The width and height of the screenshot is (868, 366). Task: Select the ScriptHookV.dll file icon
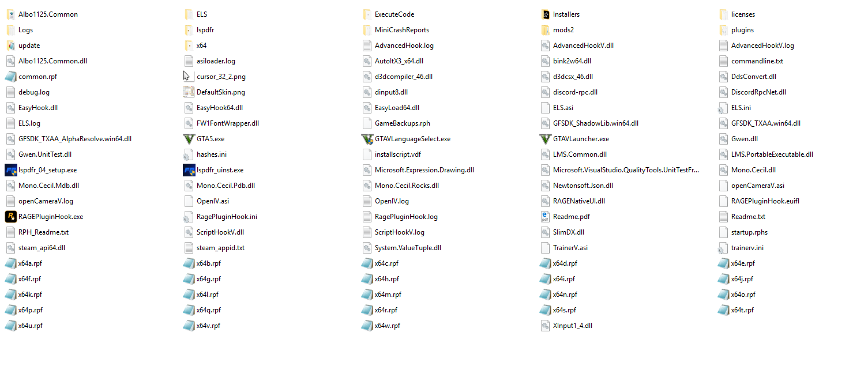(189, 232)
